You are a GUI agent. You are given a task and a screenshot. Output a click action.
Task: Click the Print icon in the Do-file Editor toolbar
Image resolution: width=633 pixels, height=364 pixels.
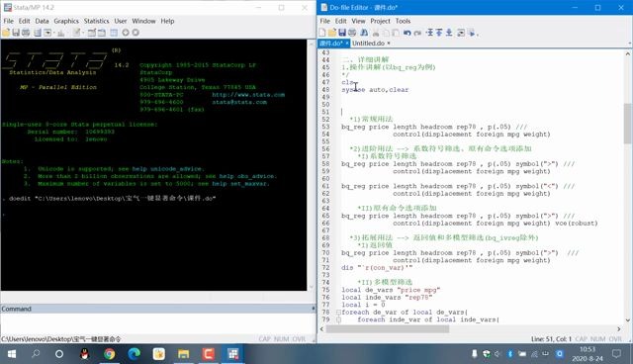click(x=352, y=33)
